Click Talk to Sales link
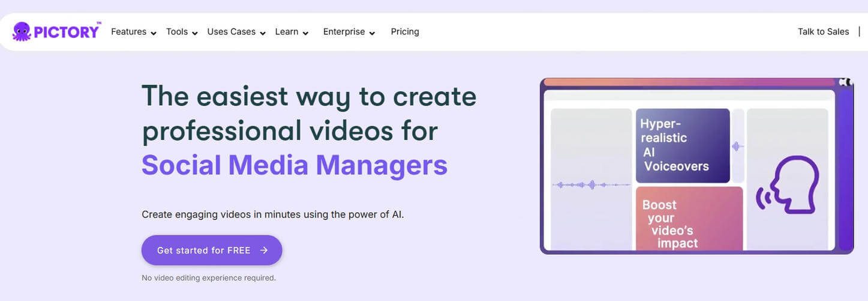This screenshot has height=301, width=868. point(823,32)
